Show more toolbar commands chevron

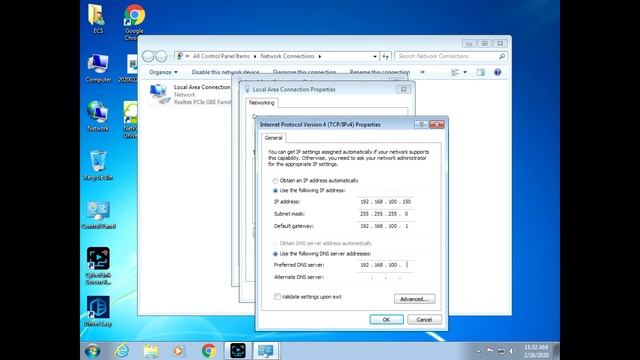point(422,72)
